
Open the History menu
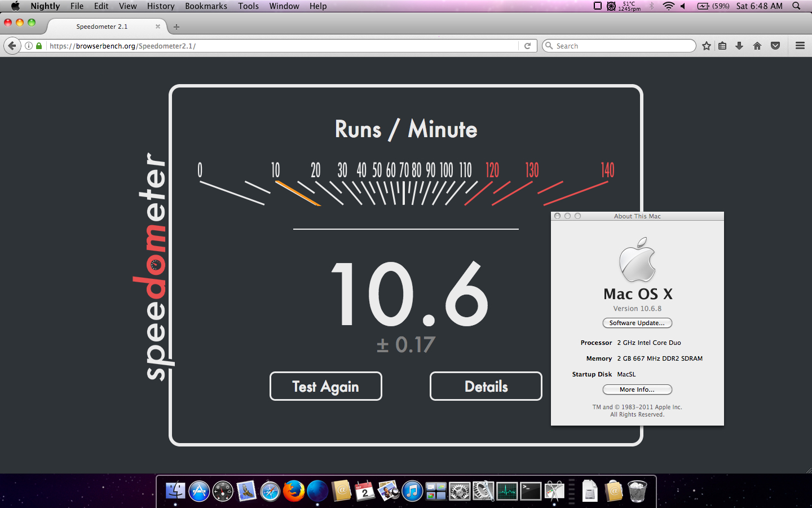161,6
